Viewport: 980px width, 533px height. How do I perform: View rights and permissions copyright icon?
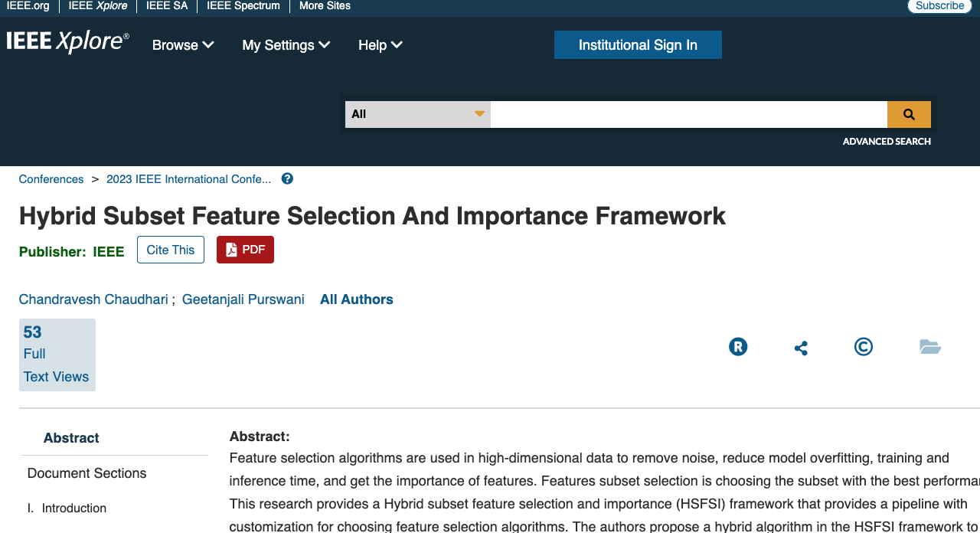click(863, 346)
